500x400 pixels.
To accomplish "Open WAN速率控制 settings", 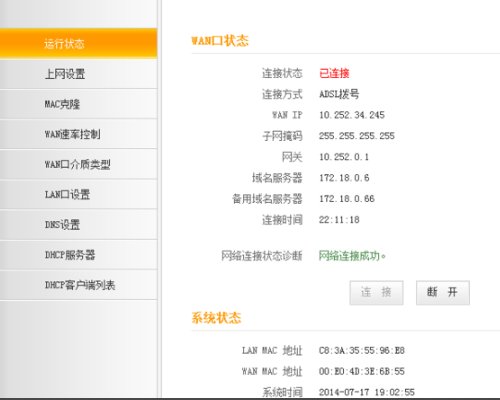I will point(78,134).
